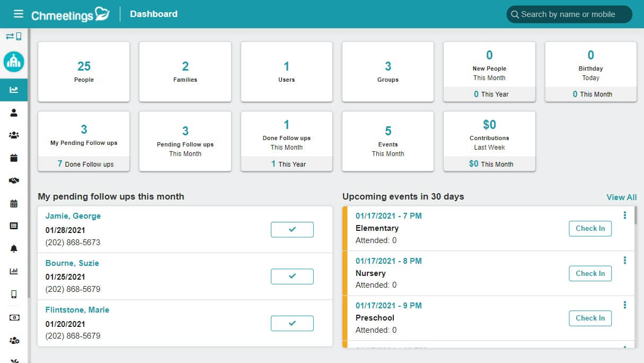This screenshot has width=644, height=363.
Task: Check In to the Elementary event
Action: [590, 228]
